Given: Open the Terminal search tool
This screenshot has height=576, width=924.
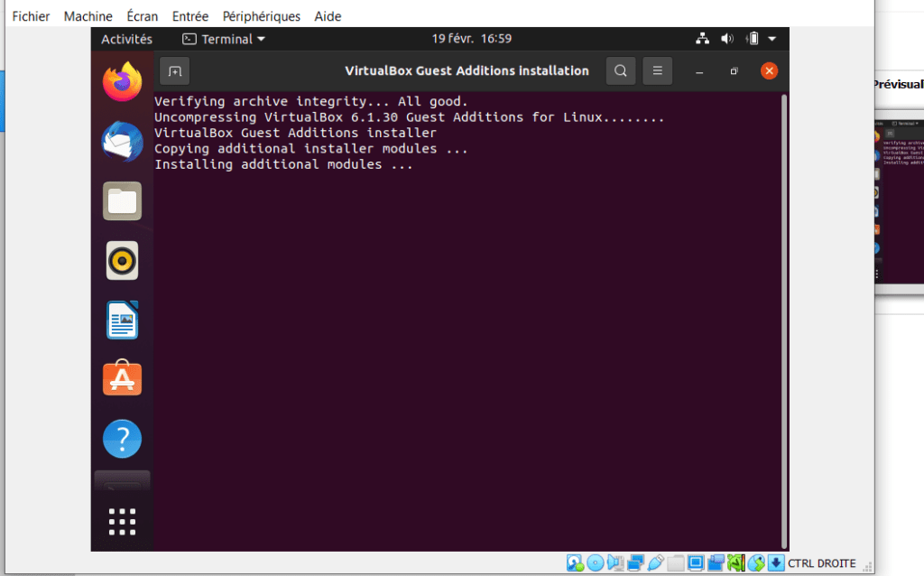Looking at the screenshot, I should click(x=621, y=71).
